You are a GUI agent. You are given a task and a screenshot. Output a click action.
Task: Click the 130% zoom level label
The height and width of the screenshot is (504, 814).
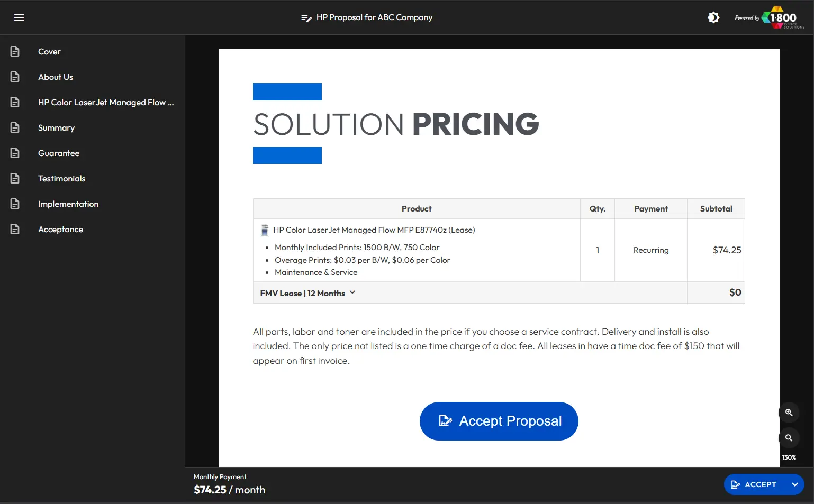coord(789,457)
